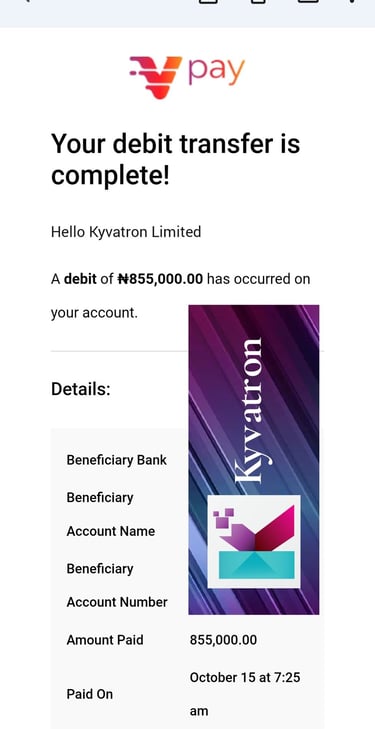Click the "Paid On" row label
Viewport: 375px width, 729px height.
click(x=90, y=694)
